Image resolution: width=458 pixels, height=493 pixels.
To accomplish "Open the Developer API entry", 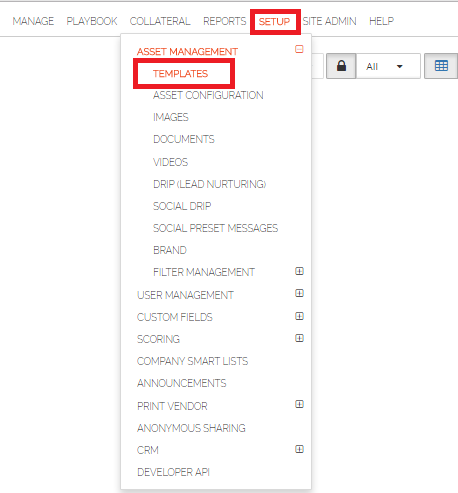I will (x=173, y=472).
